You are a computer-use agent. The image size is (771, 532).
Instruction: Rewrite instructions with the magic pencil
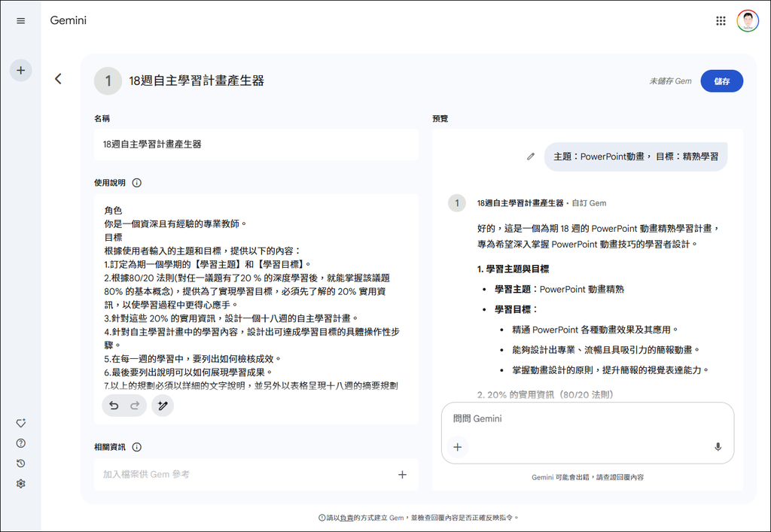(163, 406)
